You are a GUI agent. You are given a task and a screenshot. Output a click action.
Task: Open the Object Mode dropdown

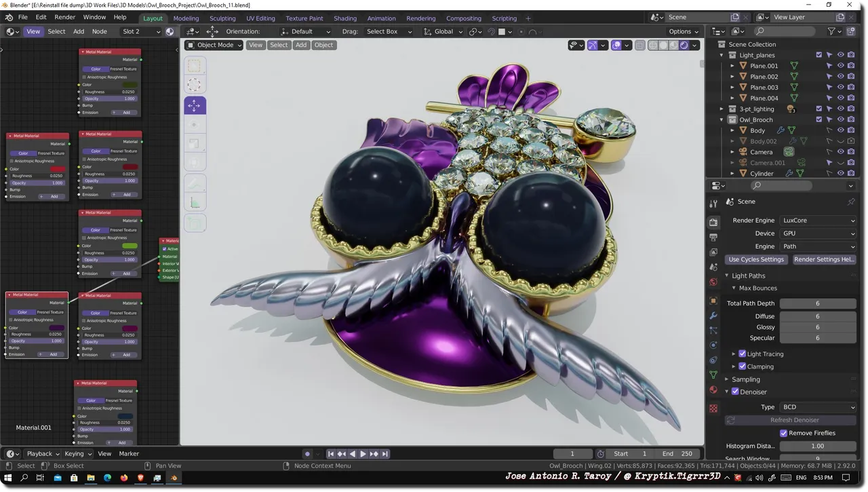pos(214,45)
